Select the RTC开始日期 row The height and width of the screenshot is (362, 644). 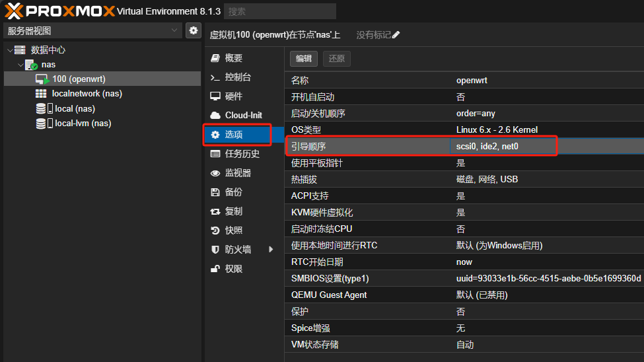pos(464,262)
